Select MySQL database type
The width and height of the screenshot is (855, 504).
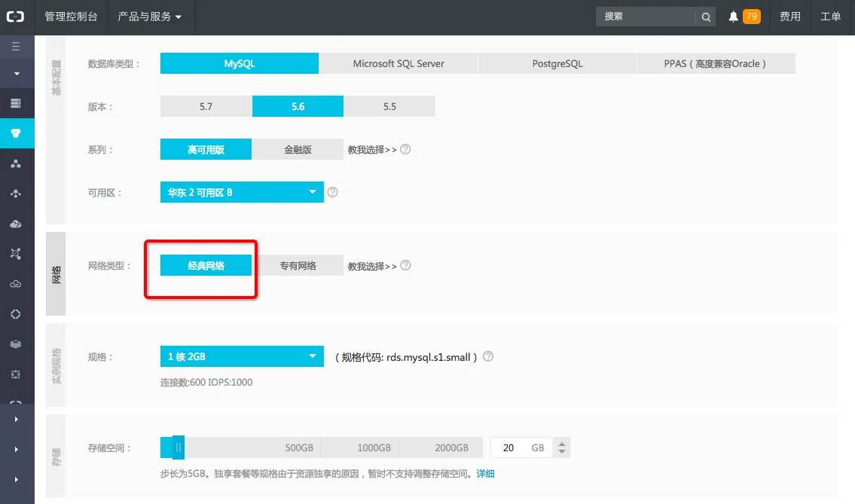coord(240,63)
